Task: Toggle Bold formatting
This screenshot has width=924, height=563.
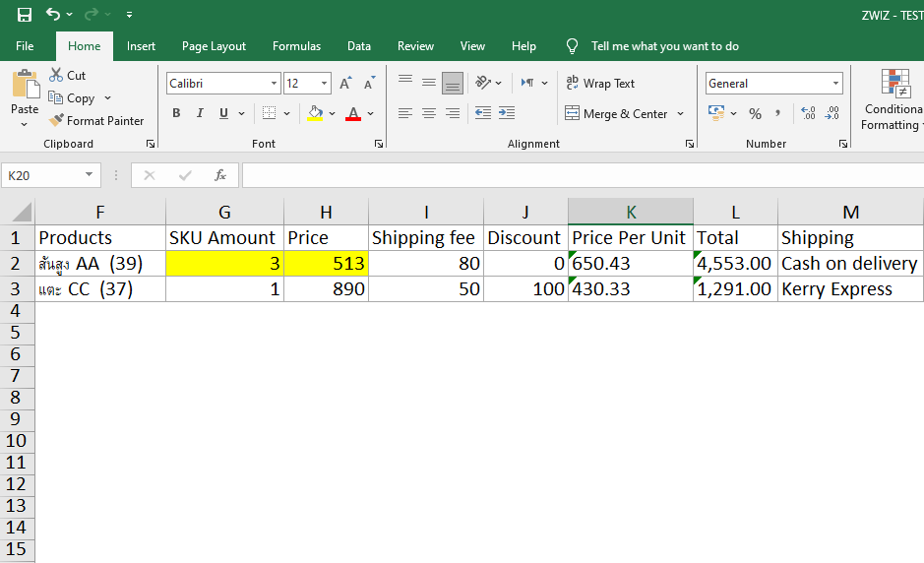Action: click(x=176, y=113)
